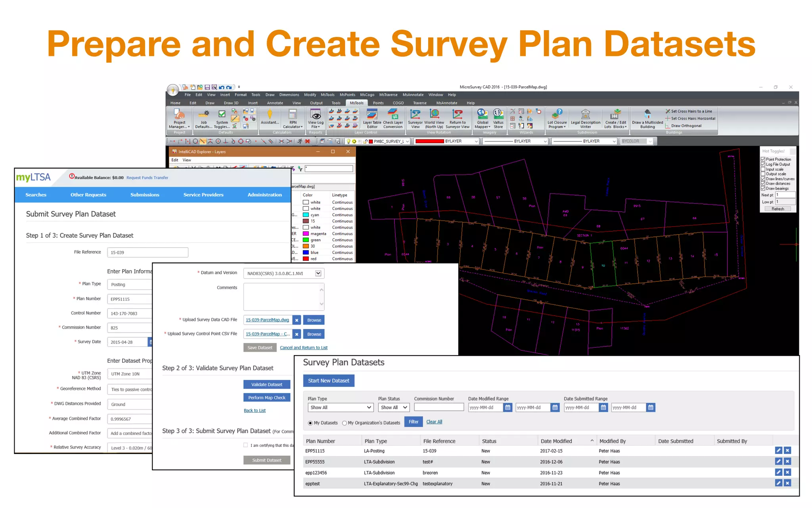
Task: Open Dimensions menu
Action: pos(289,95)
